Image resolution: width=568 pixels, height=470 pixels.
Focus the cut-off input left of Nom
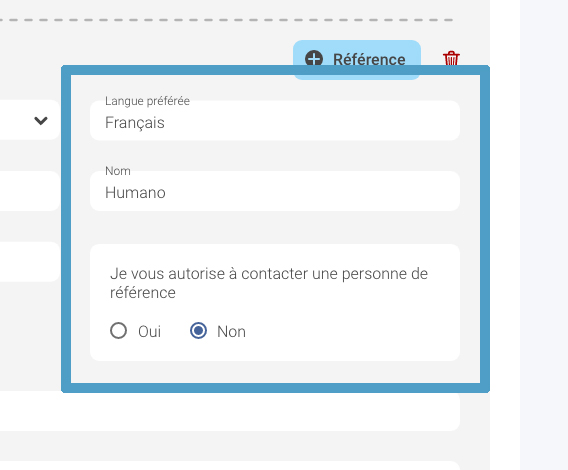click(30, 191)
